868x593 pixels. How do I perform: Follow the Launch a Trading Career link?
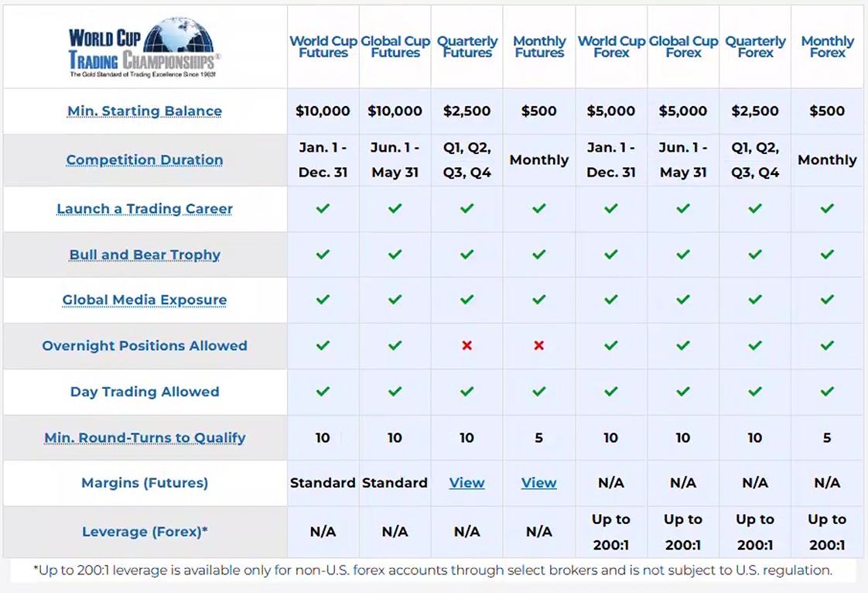[145, 208]
